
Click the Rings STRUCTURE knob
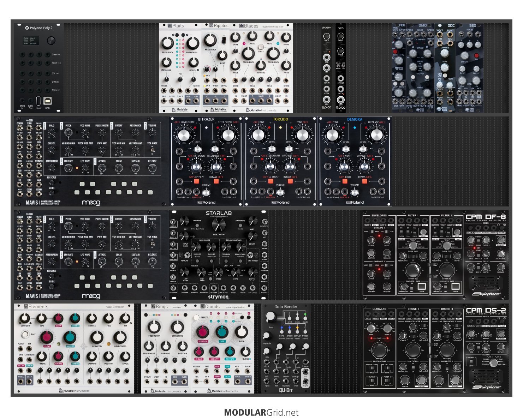click(x=177, y=327)
